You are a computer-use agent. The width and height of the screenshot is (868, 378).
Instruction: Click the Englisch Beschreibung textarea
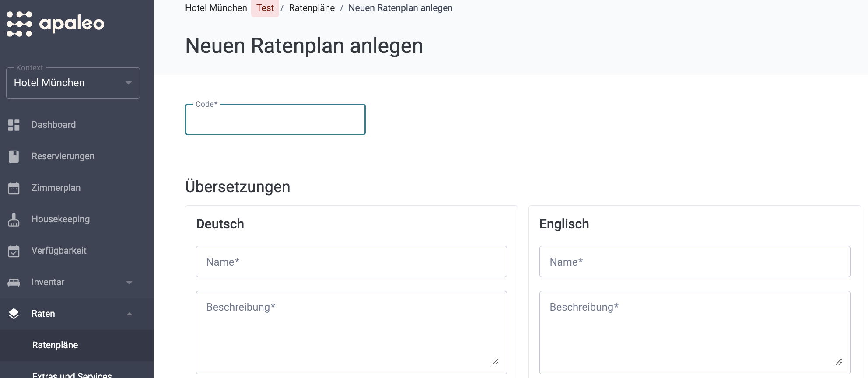pos(695,332)
